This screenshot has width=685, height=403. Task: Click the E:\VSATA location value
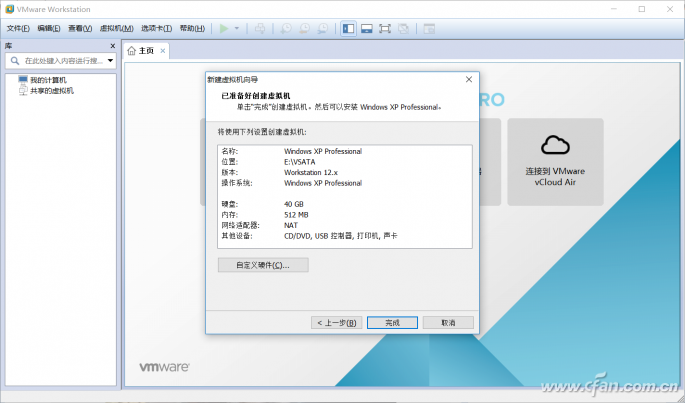coord(300,162)
